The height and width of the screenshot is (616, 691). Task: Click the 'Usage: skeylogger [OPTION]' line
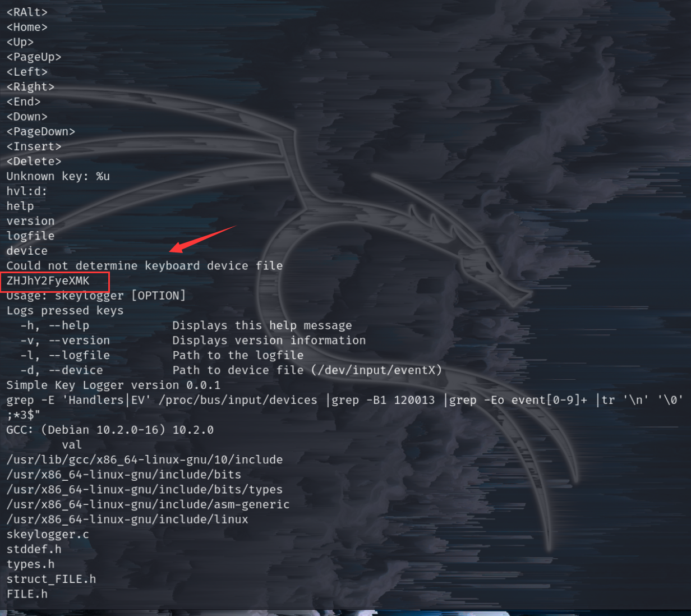click(96, 296)
